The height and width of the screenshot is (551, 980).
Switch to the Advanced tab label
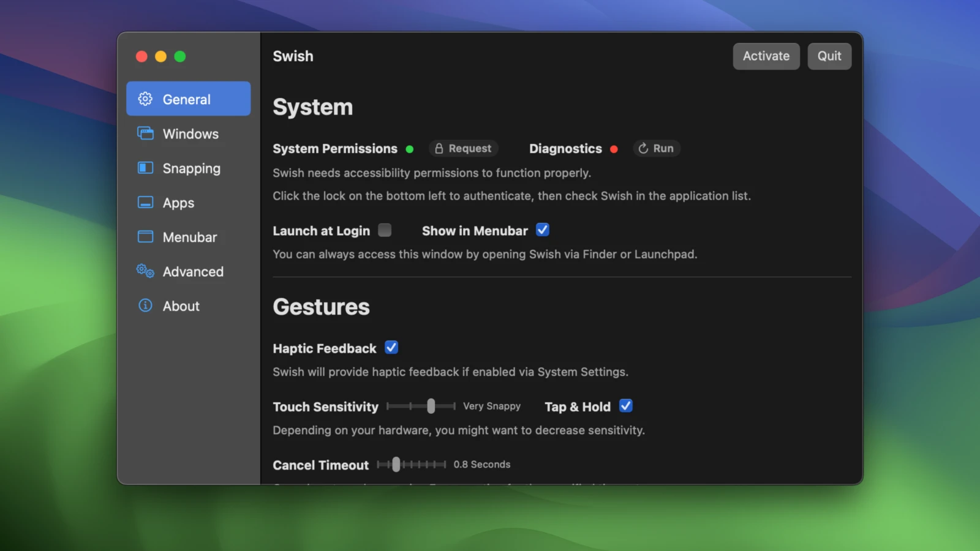pos(193,271)
